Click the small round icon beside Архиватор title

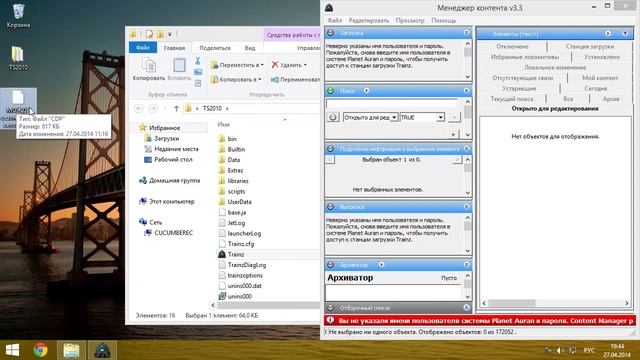[x=381, y=264]
